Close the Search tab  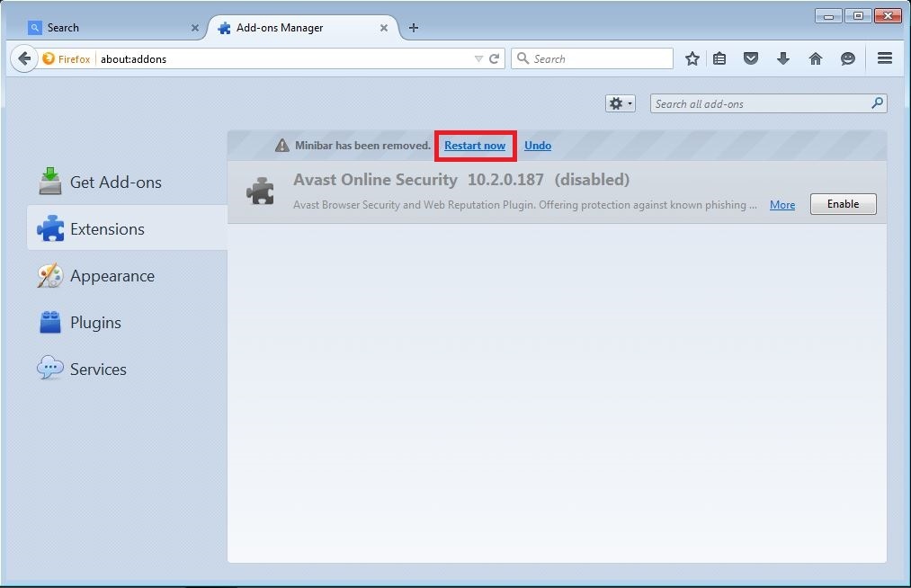(x=194, y=28)
